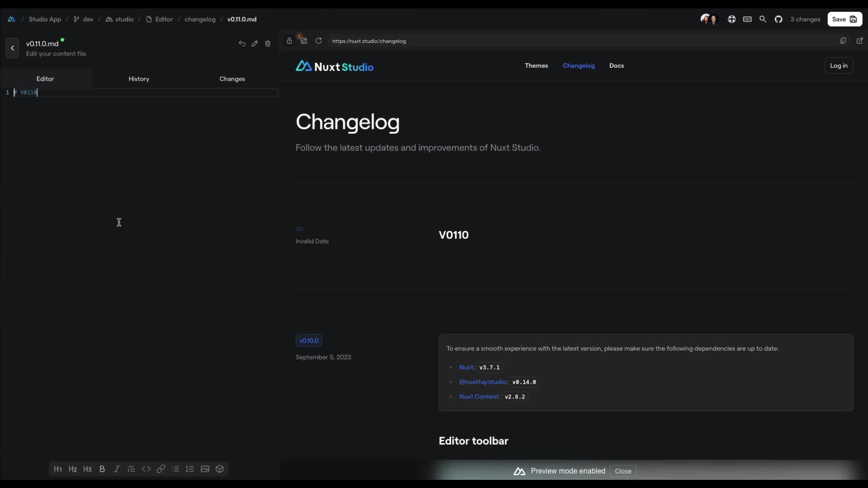View the 3 changes summary
This screenshot has width=868, height=488.
(x=805, y=19)
